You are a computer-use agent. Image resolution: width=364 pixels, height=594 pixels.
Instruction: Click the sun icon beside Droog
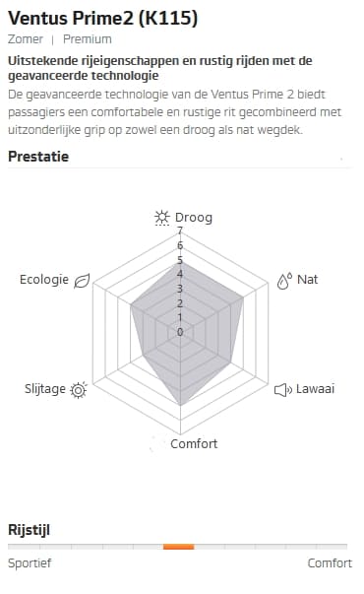(x=162, y=218)
